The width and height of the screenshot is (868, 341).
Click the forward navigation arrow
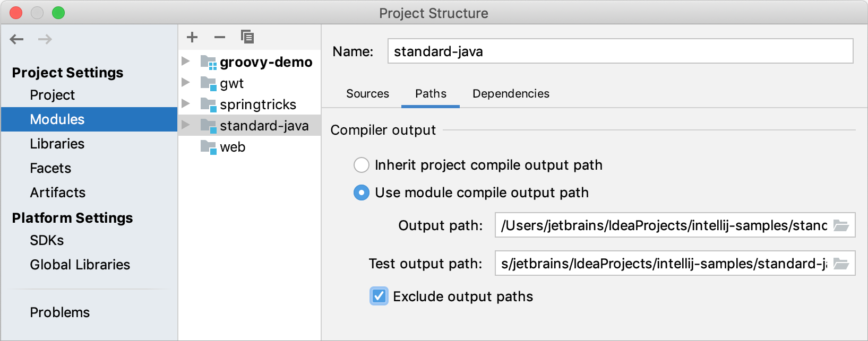click(46, 39)
